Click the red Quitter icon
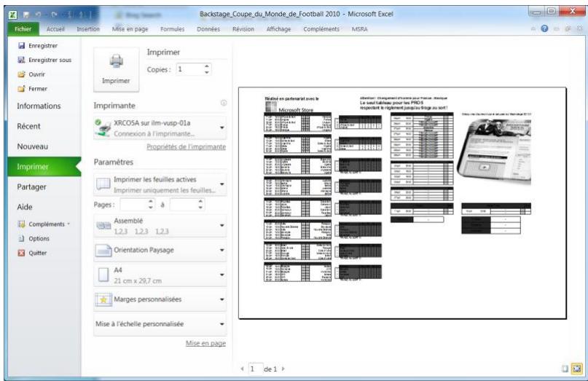This screenshot has height=381, width=588. (x=21, y=253)
